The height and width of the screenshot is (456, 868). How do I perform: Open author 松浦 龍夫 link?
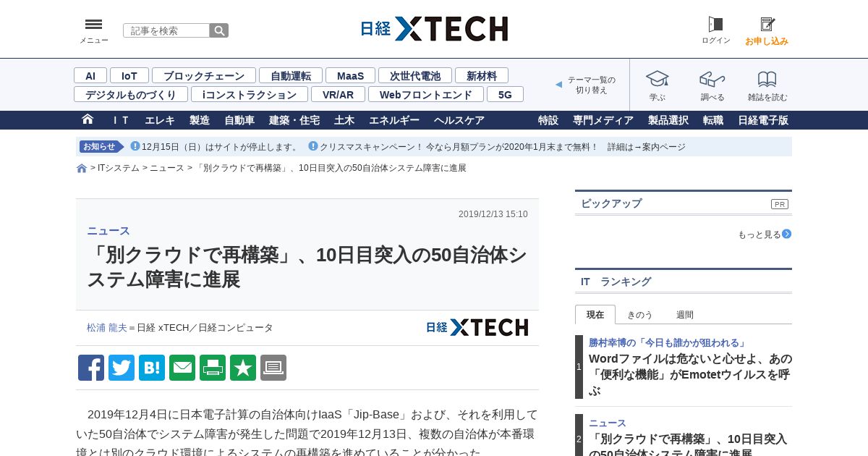coord(107,328)
